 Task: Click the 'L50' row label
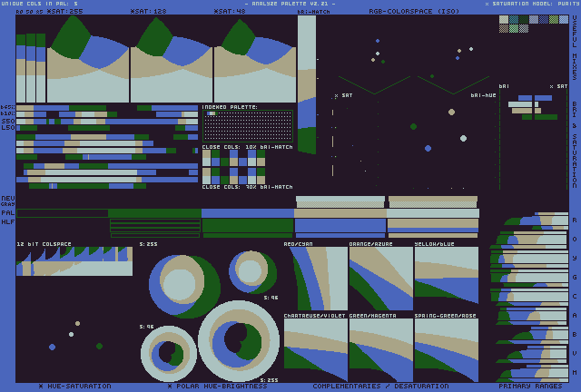[x=8, y=127]
